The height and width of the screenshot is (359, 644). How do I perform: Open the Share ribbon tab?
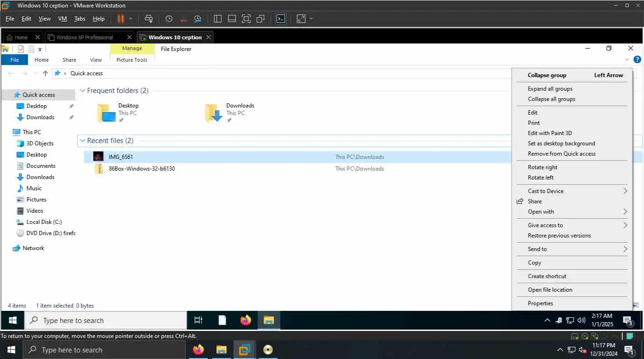coord(69,60)
